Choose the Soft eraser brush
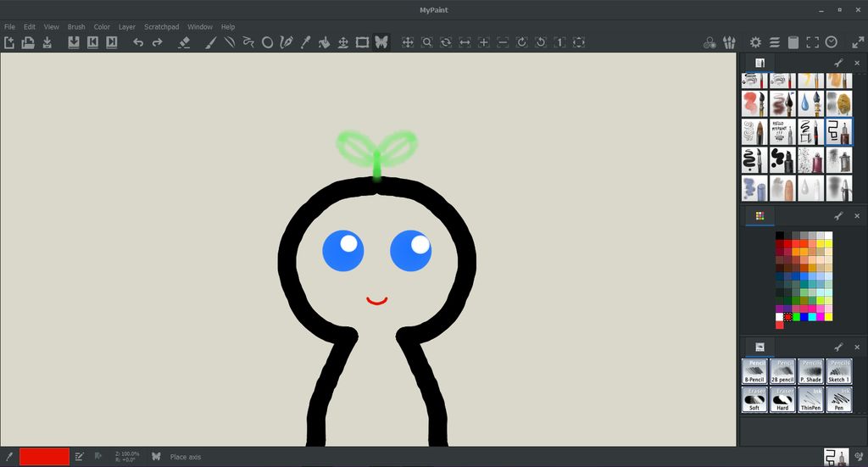The height and width of the screenshot is (467, 868). pos(754,399)
